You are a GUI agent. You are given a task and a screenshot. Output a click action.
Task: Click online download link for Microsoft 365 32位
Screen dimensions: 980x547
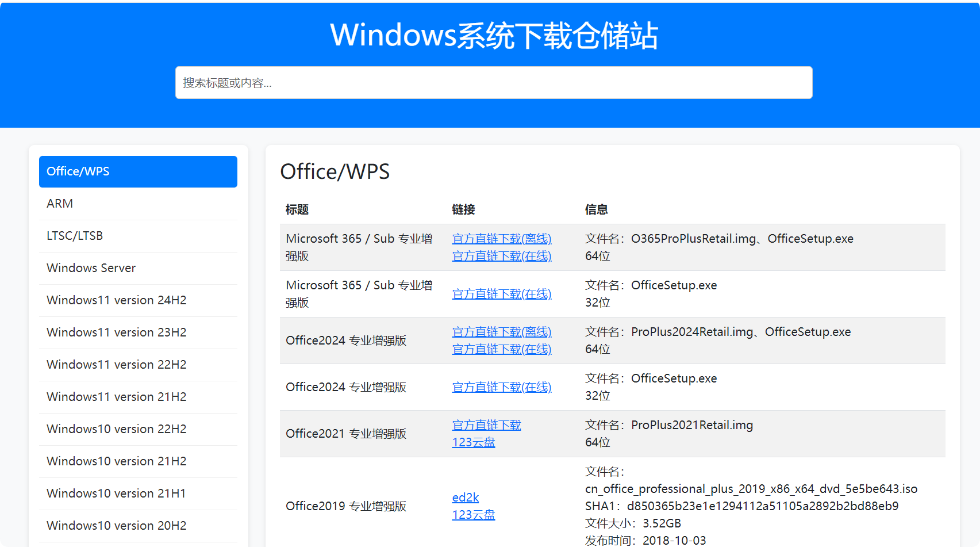tap(502, 294)
